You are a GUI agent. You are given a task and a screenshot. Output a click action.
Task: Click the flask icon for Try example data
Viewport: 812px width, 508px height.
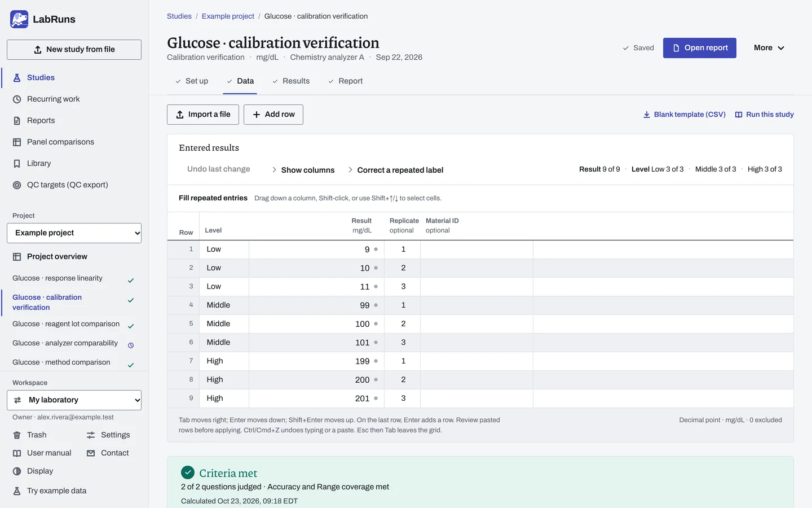point(17,491)
